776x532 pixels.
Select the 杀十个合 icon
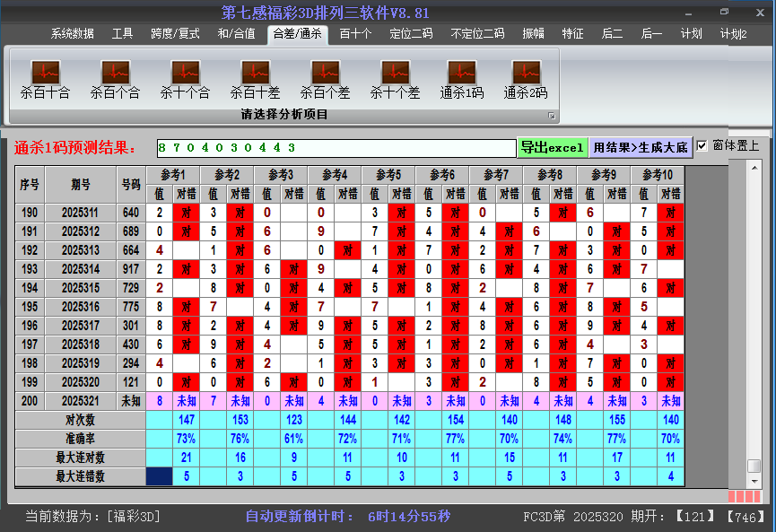(x=185, y=73)
